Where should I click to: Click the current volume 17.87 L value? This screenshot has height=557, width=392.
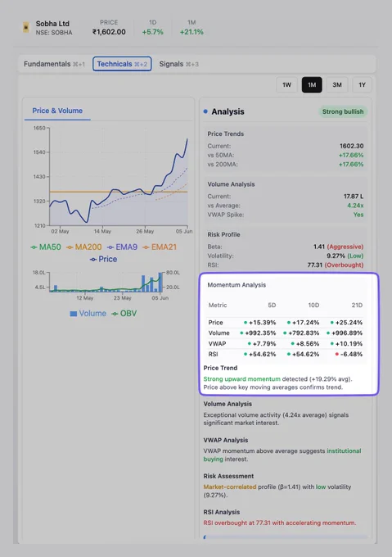pyautogui.click(x=354, y=197)
